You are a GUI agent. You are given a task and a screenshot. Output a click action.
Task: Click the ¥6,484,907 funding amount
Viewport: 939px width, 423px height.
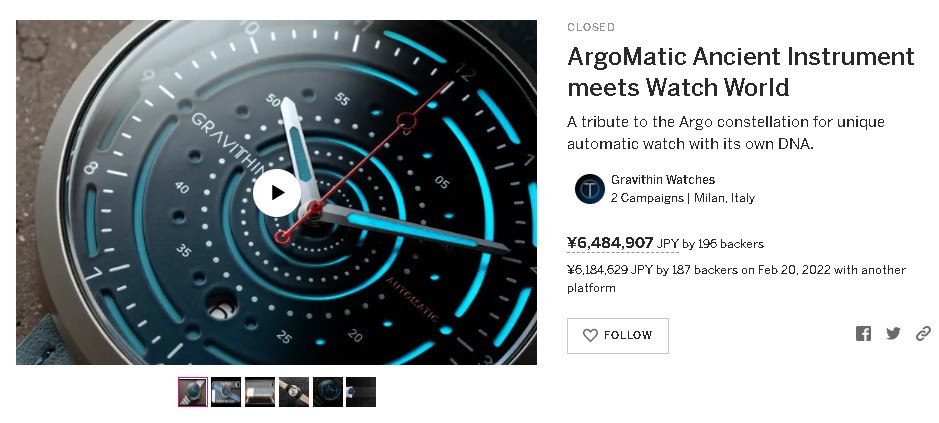(610, 243)
